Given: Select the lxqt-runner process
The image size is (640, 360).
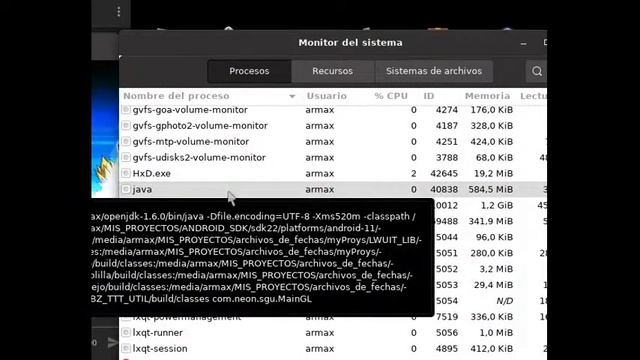Looking at the screenshot, I should [333, 333].
